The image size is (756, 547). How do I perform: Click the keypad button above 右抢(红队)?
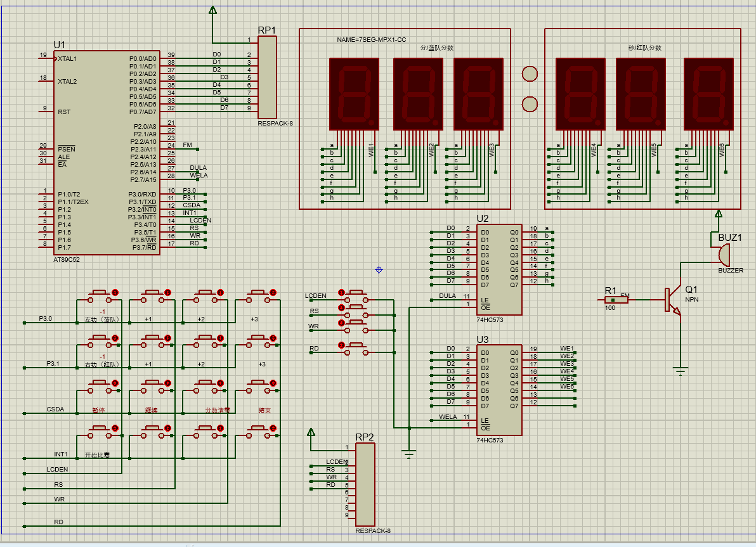[x=100, y=341]
